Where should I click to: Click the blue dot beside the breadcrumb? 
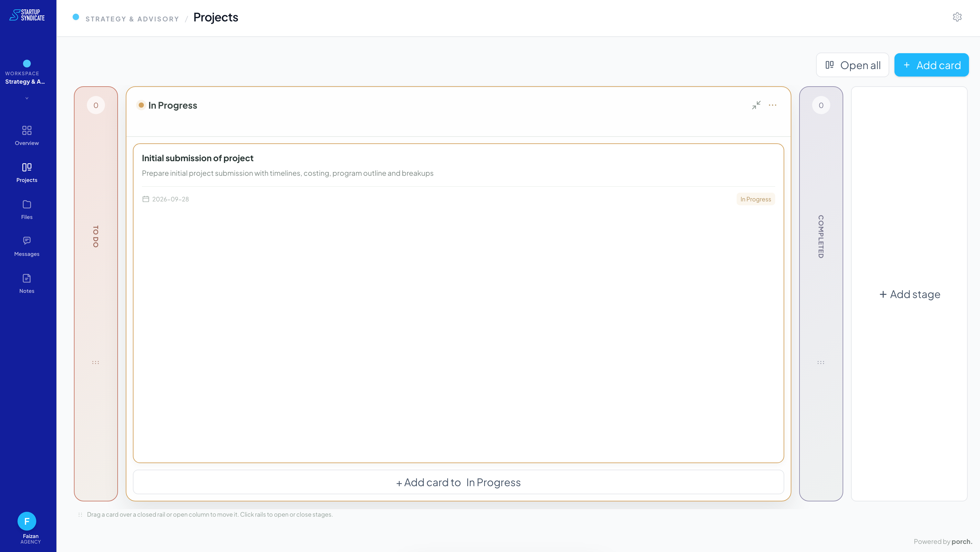[76, 17]
